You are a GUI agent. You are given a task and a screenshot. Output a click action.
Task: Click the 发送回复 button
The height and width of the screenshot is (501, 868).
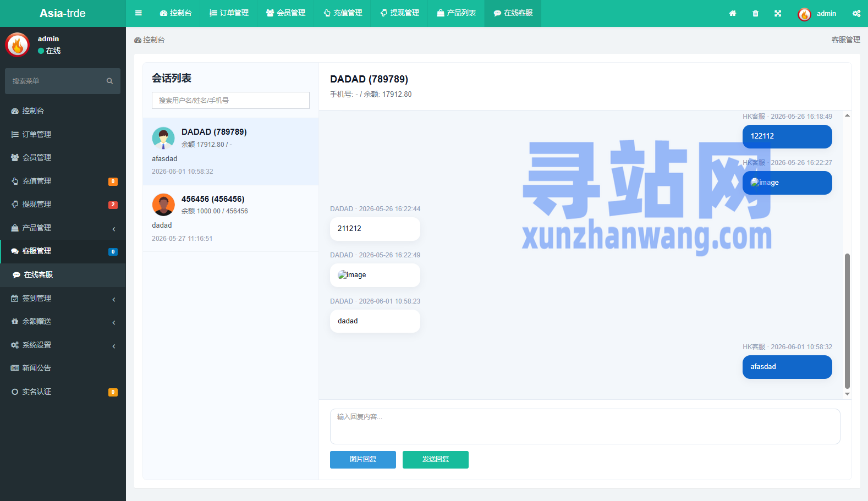[436, 460]
